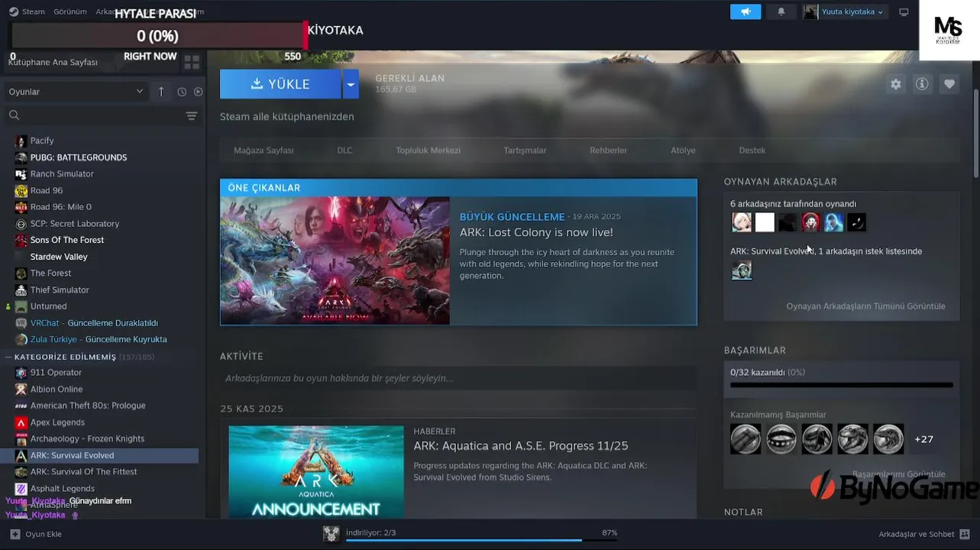Click the downloading game thumbnail in status bar

331,534
